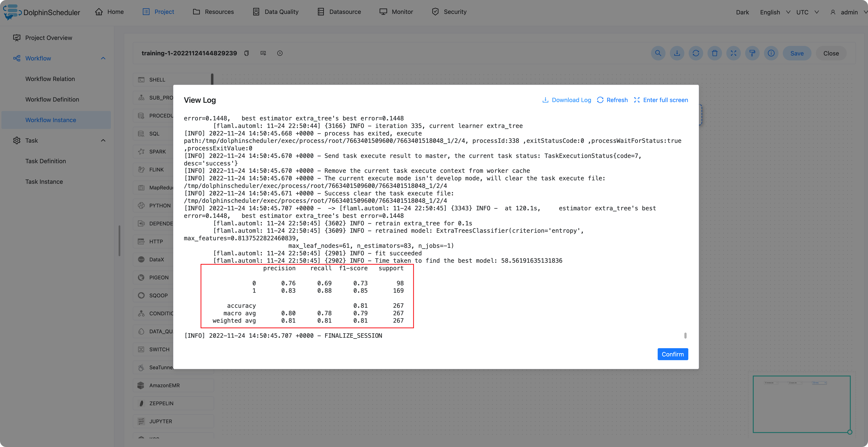Screen dimensions: 868x447
Task: Open the Monitor menu
Action: pyautogui.click(x=396, y=12)
